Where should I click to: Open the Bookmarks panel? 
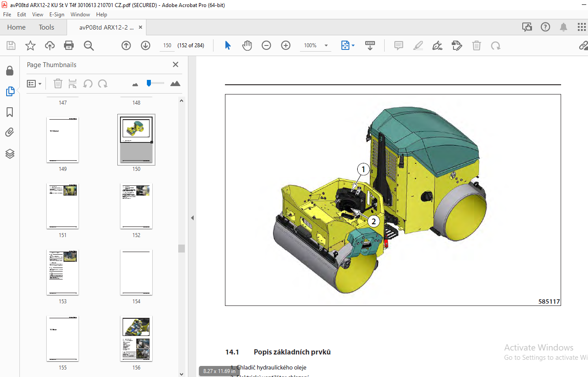(x=10, y=112)
